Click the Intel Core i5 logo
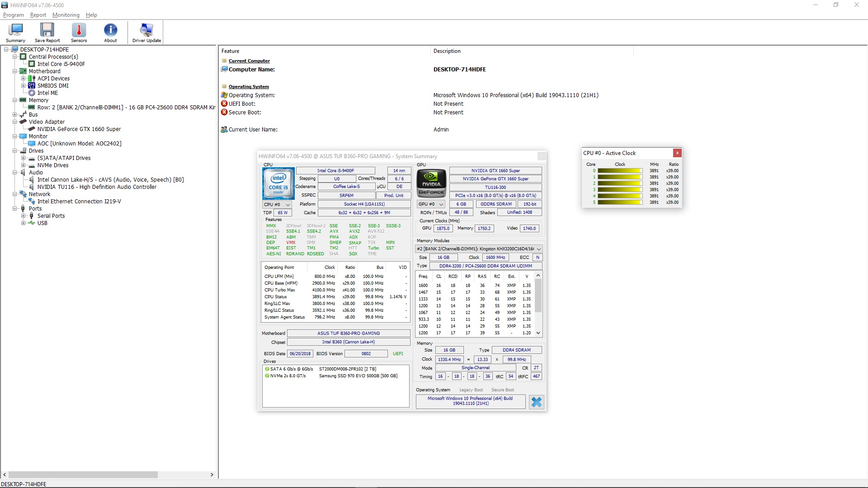 tap(278, 183)
